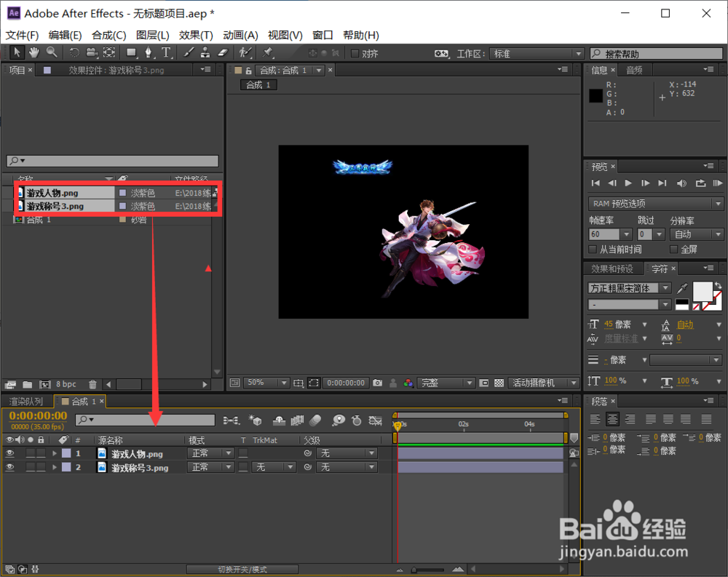Select the Rectangle shape tool
The width and height of the screenshot is (728, 577).
tap(132, 53)
